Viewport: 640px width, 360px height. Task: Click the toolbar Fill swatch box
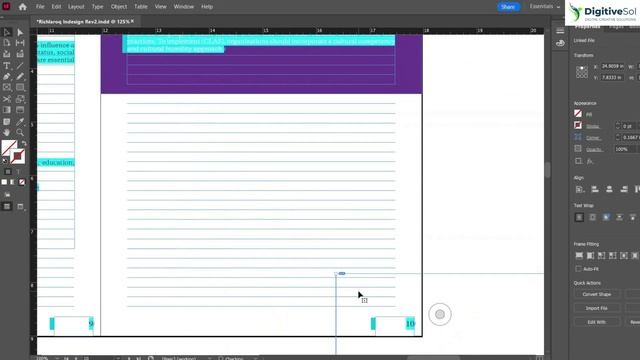coord(9,147)
